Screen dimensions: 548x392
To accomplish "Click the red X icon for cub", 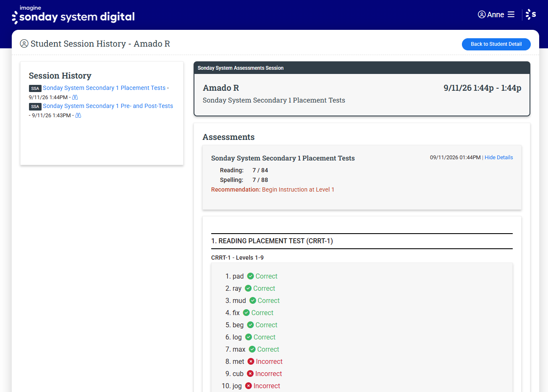I will tap(250, 374).
